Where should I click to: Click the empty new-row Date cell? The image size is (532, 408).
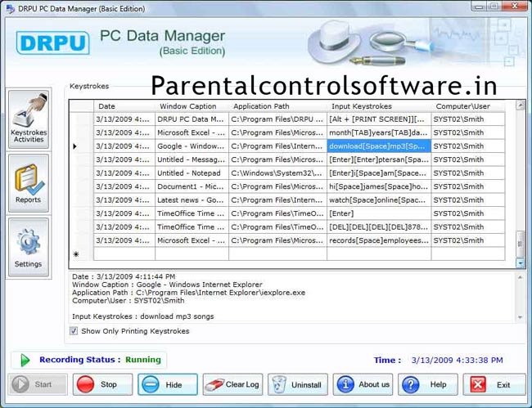point(124,253)
